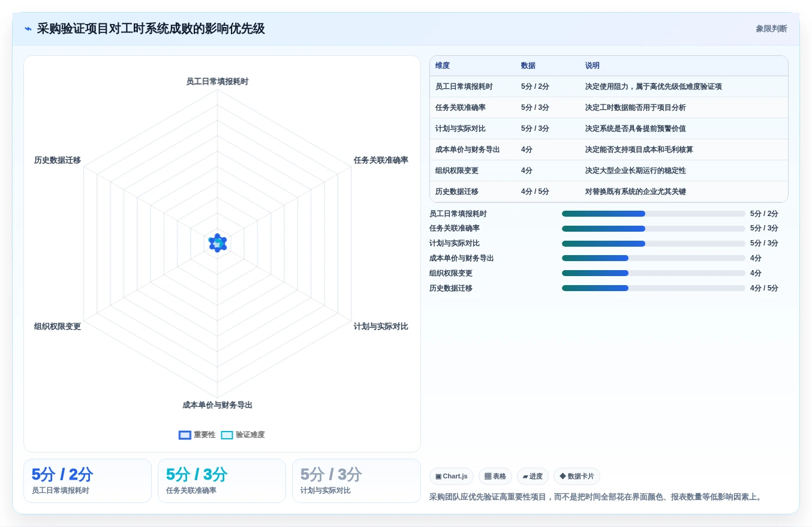812x527 pixels.
Task: Click radar axis label 员工日常填报耗时
Action: pyautogui.click(x=217, y=82)
